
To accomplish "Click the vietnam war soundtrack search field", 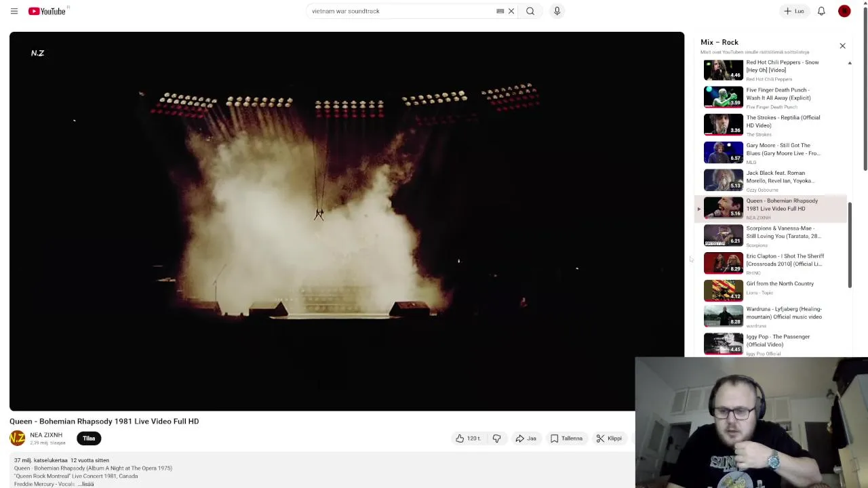I will [x=400, y=11].
